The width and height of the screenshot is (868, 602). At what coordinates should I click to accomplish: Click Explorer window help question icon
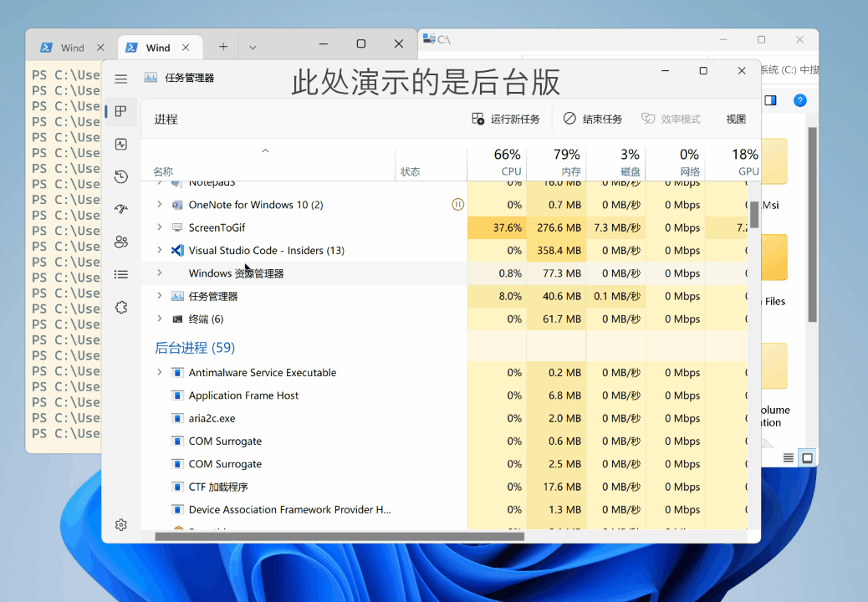click(799, 100)
